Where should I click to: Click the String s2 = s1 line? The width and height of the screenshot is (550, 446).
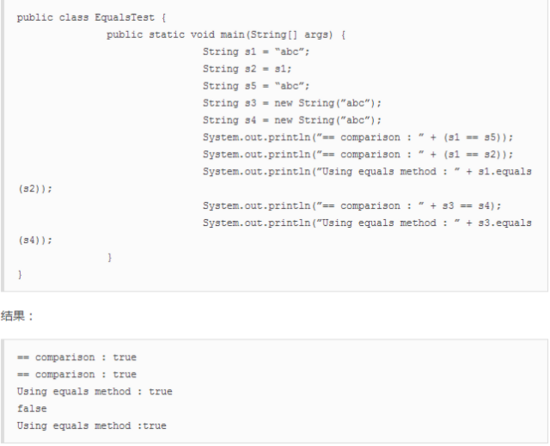coord(247,69)
